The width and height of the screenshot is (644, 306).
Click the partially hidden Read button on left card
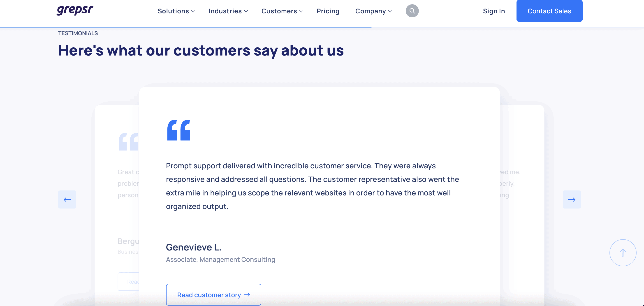(128, 282)
